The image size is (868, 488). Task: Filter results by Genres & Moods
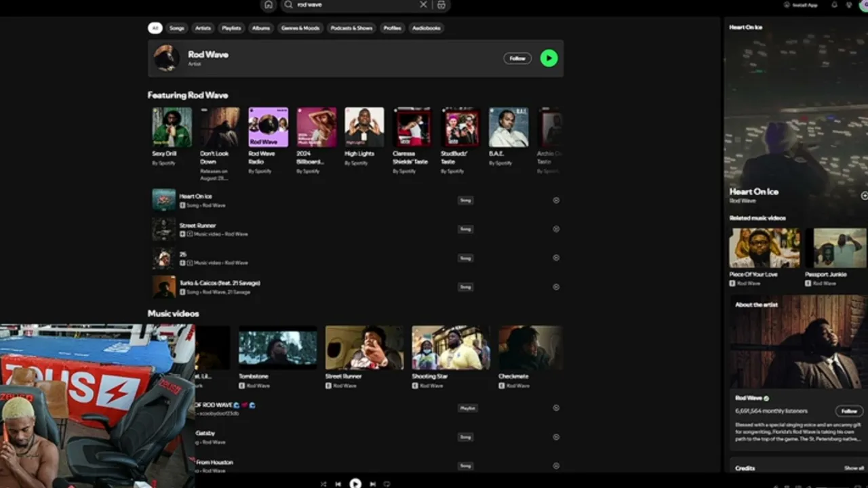tap(300, 28)
